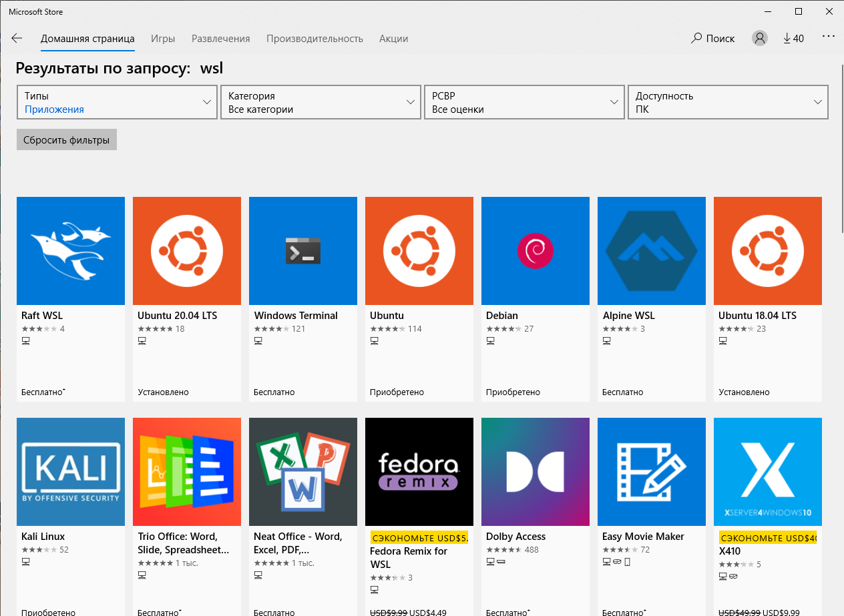Open downloads queue showing 40 items
844x616 pixels.
[x=794, y=39]
